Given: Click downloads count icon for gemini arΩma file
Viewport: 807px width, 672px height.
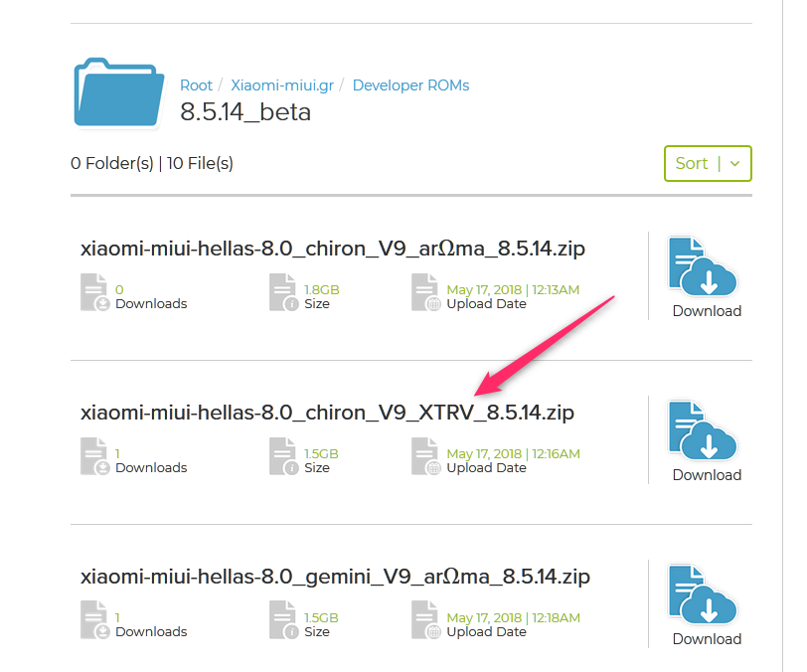Looking at the screenshot, I should (x=94, y=623).
